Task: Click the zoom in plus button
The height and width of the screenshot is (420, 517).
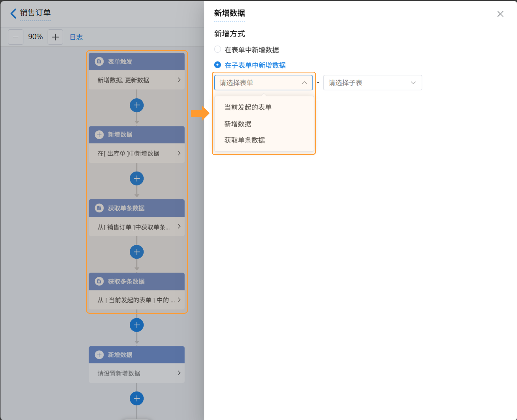Action: tap(55, 37)
